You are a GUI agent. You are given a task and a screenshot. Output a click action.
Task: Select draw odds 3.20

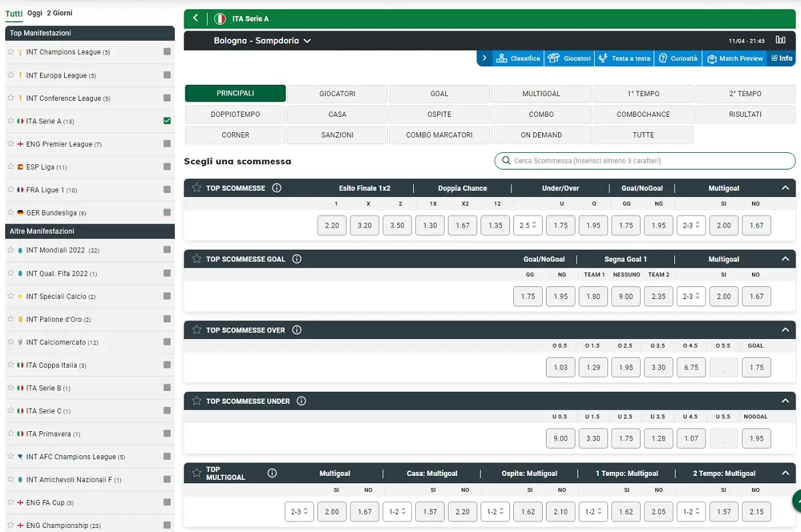364,226
